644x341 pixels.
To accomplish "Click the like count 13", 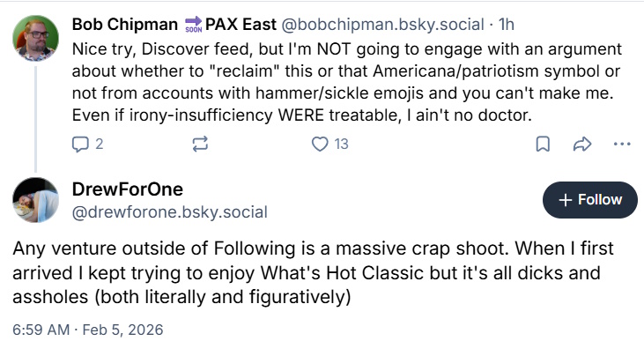I will click(341, 145).
